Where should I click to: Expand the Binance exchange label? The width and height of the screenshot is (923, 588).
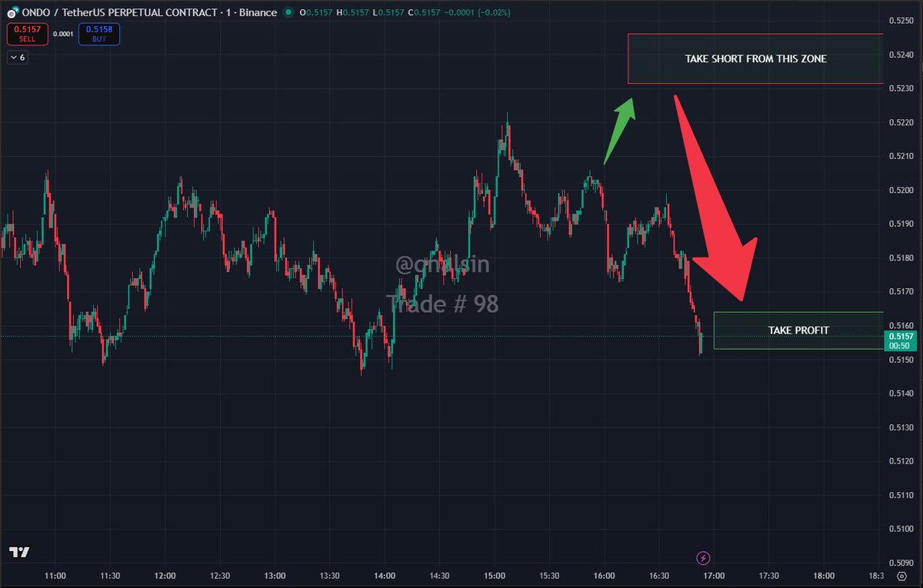(258, 12)
